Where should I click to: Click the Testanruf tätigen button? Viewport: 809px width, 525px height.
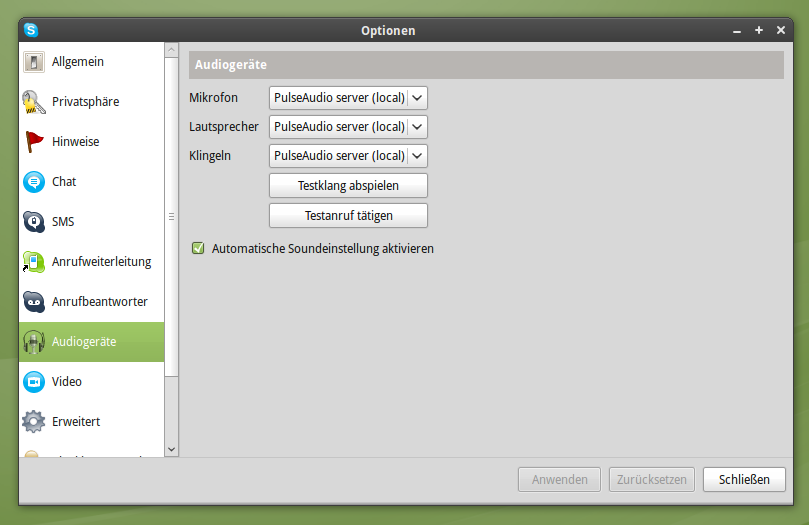(348, 215)
